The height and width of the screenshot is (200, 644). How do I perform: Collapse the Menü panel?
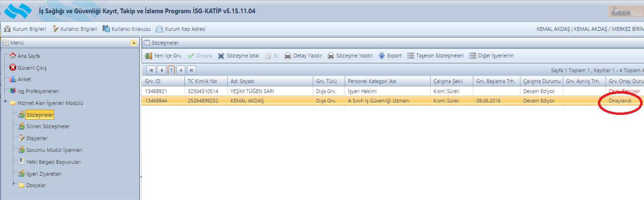point(134,43)
